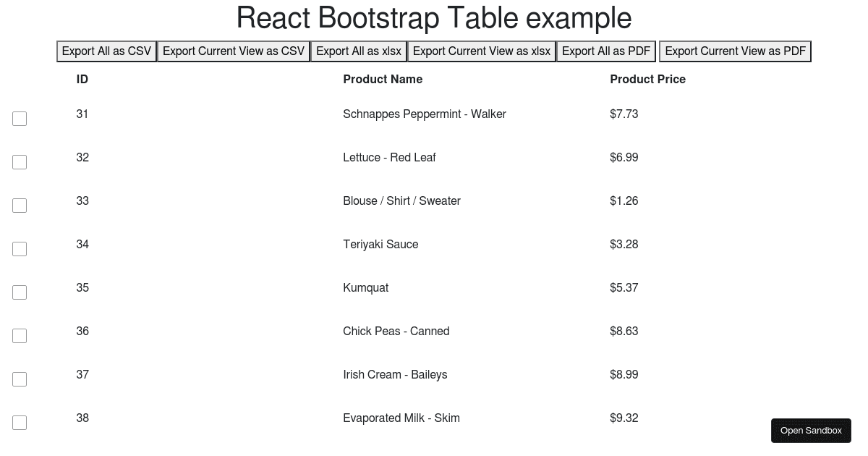Tick checkbox for Lettuce - Red Leaf
Viewport: 868px width, 456px height.
20,162
